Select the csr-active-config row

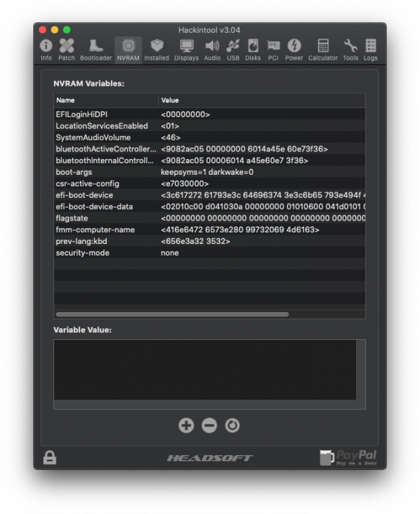point(210,184)
